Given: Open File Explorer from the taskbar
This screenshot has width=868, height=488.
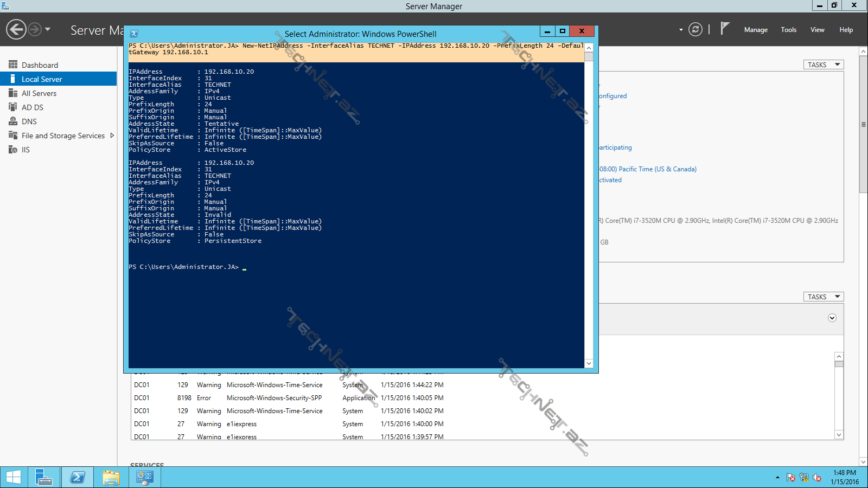Looking at the screenshot, I should click(111, 477).
